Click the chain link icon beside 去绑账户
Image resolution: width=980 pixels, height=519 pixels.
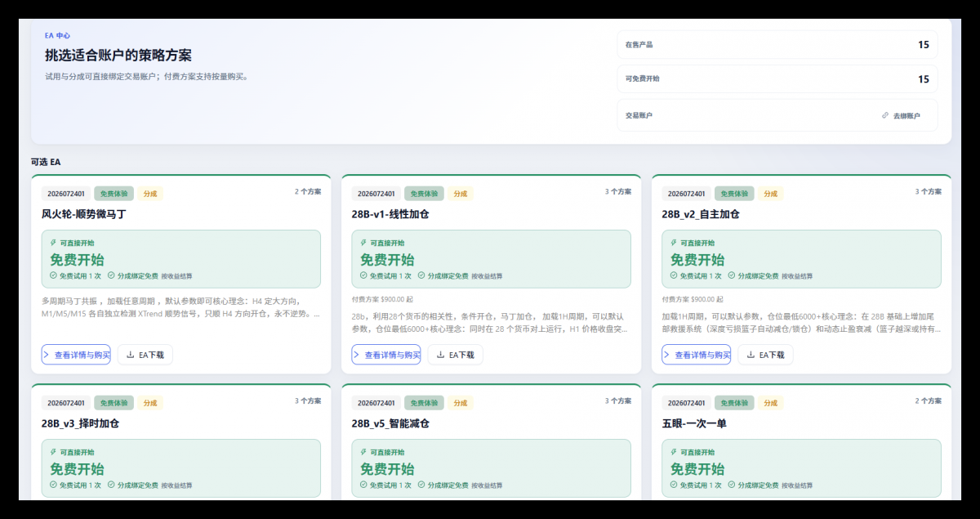tap(885, 115)
